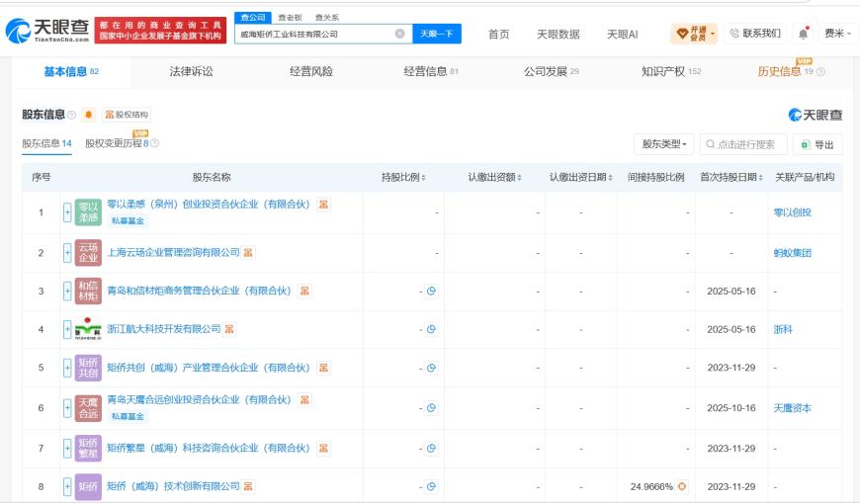Select the search-relations tab above search box

click(327, 18)
